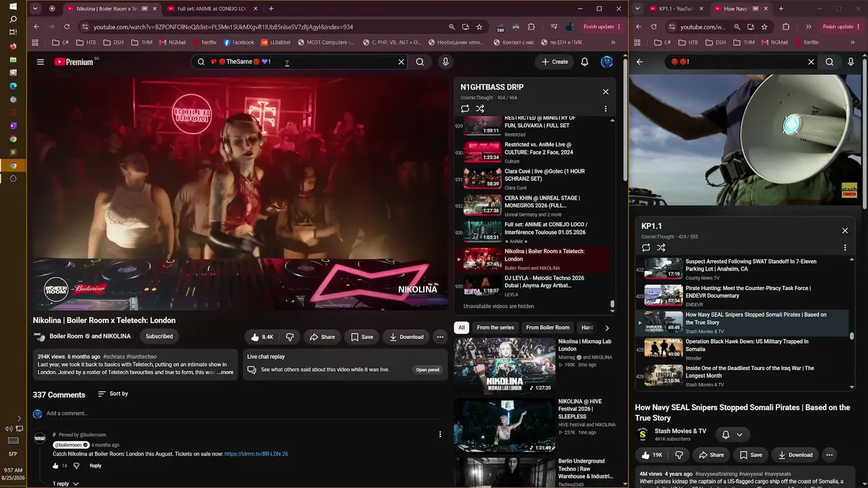The width and height of the screenshot is (868, 488).
Task: Clear the right window's YouTube search box
Action: tap(810, 62)
